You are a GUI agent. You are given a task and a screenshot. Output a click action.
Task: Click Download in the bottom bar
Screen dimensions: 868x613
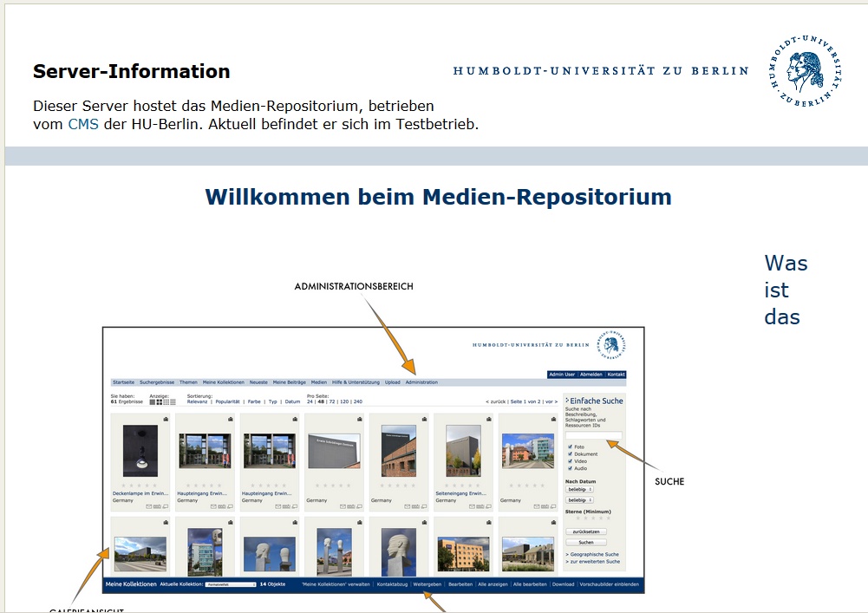[x=563, y=584]
